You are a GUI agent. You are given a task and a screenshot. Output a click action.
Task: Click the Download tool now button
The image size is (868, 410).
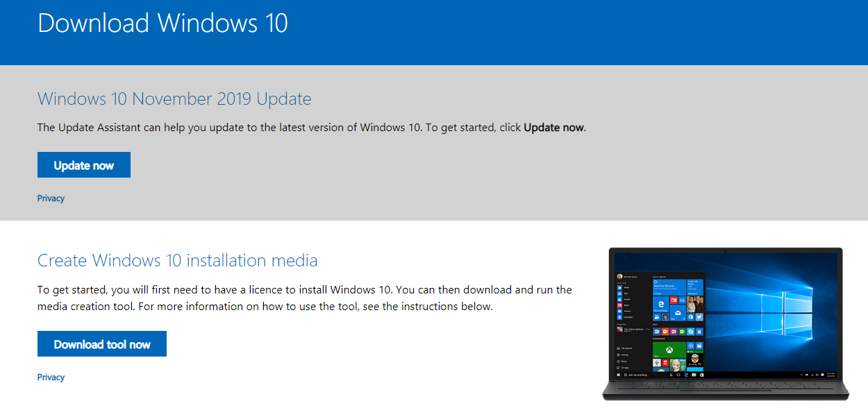pos(102,344)
